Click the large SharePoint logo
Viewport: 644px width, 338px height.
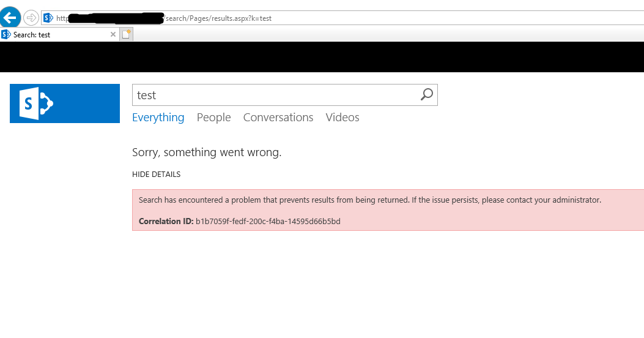(65, 103)
